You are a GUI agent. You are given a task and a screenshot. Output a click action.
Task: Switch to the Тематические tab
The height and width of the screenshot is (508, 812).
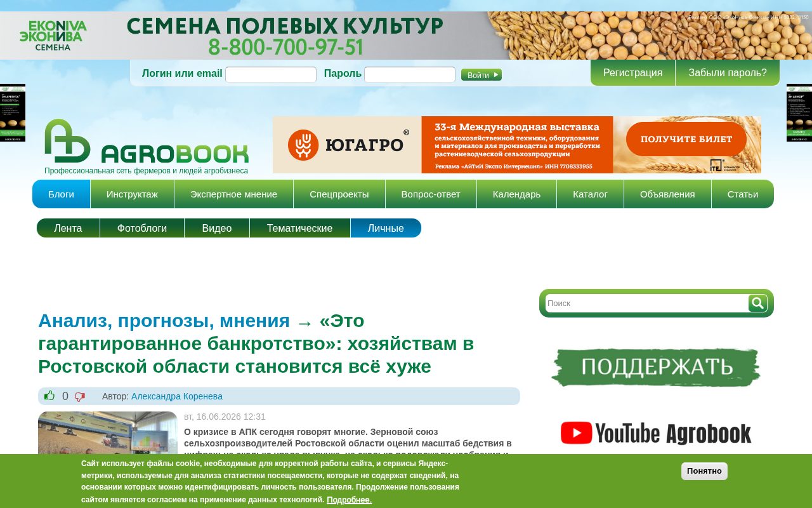click(300, 228)
